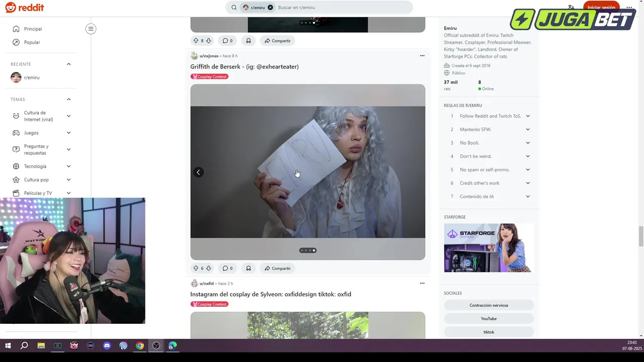Open the YouTube social link
This screenshot has height=362, width=644.
point(489,318)
